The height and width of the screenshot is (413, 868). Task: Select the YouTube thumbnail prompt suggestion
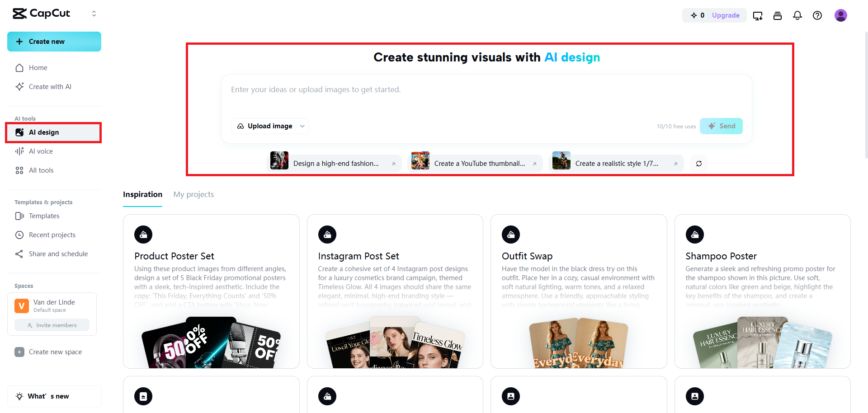(475, 164)
